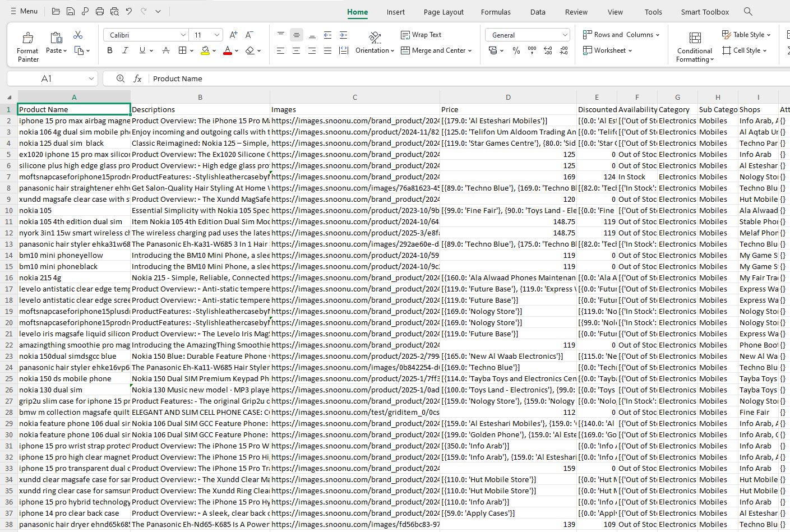Open the Page Layout tab

(443, 12)
